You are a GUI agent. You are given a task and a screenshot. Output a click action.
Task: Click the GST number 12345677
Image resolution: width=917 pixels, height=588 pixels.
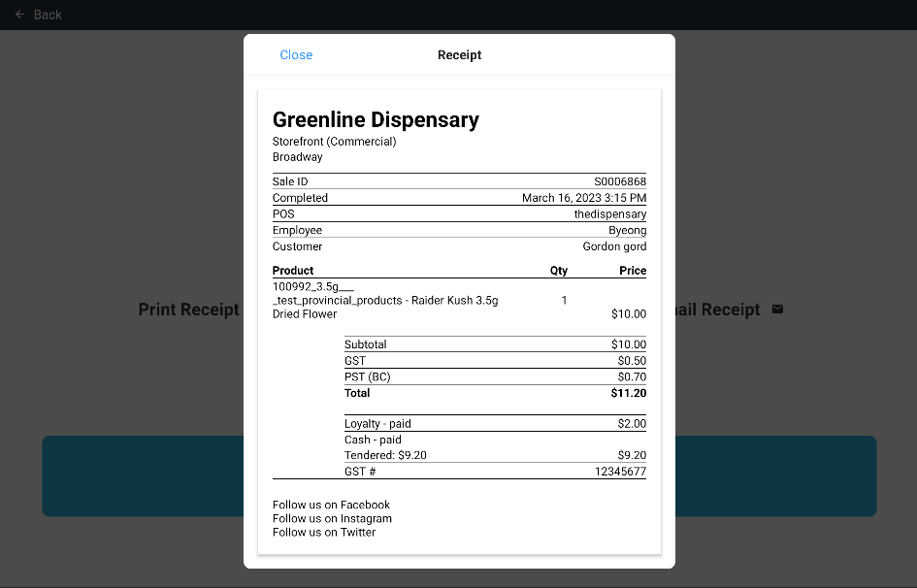click(x=620, y=472)
